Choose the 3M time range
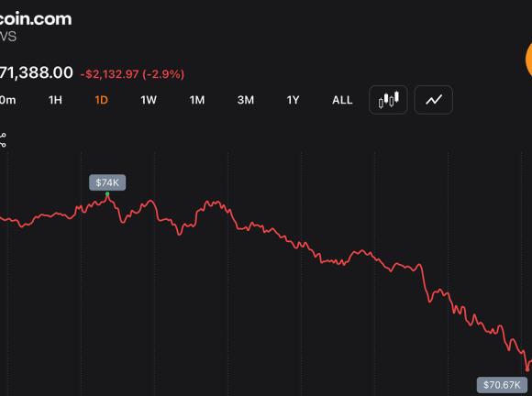 [x=246, y=100]
